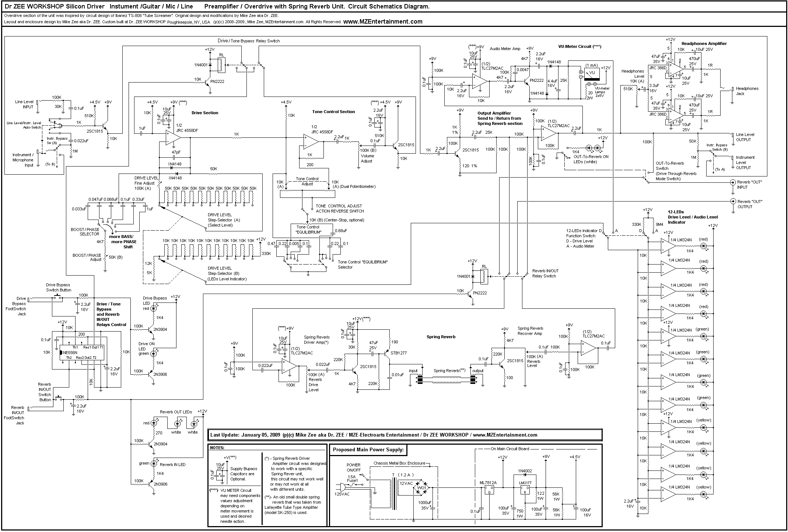Click the Chassis Metal Box Enclosure label
The height and width of the screenshot is (532, 788).
click(400, 463)
